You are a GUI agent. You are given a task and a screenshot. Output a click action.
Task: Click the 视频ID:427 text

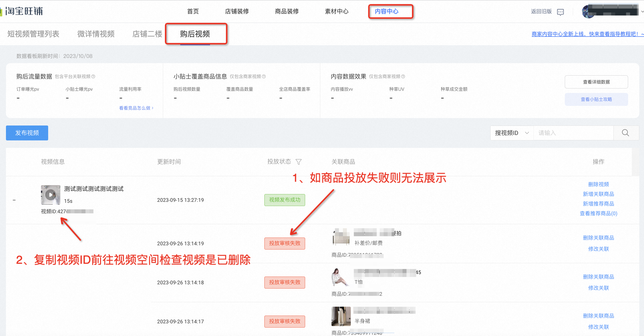tap(53, 212)
